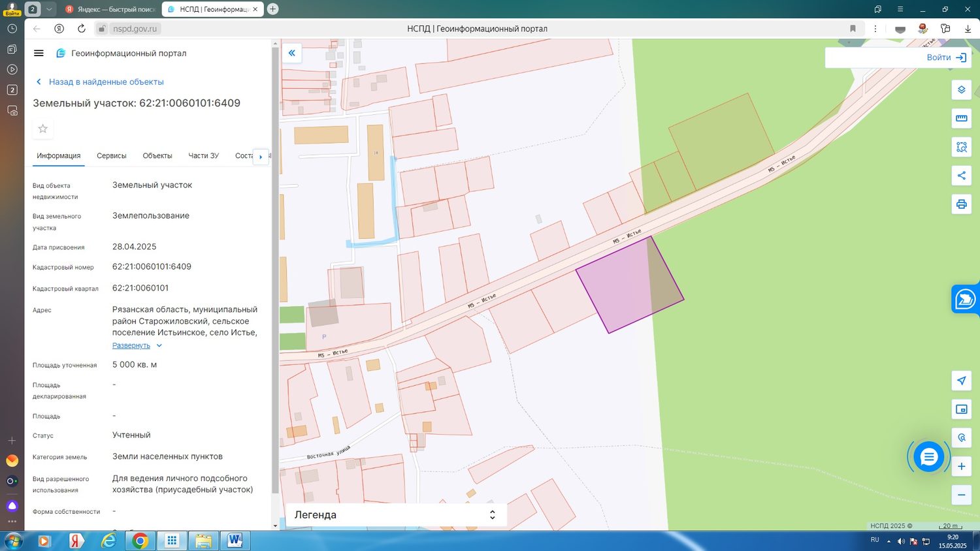Locate my position on the map
980x551 pixels.
(x=961, y=381)
